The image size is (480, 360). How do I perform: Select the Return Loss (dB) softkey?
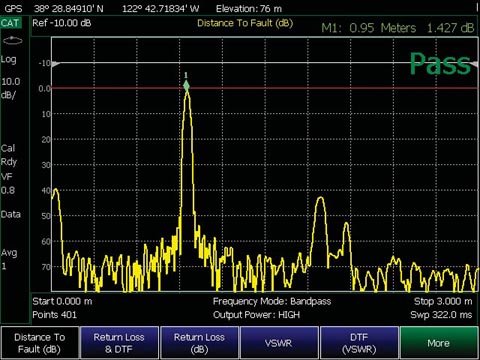coord(199,343)
